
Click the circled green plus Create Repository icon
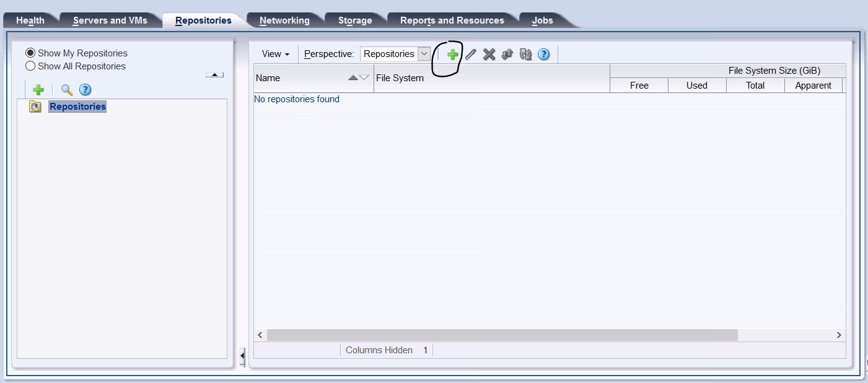click(x=453, y=55)
